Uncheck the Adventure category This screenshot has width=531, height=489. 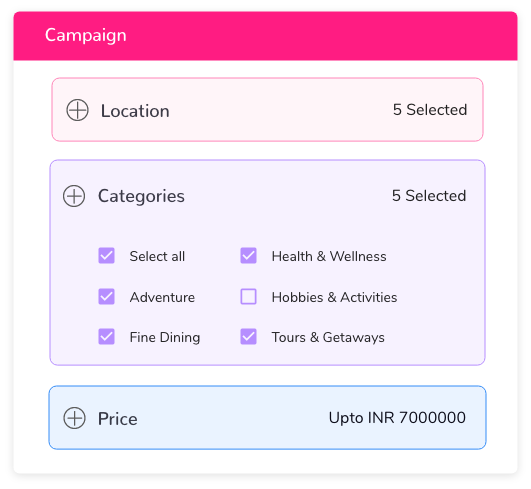pyautogui.click(x=106, y=297)
